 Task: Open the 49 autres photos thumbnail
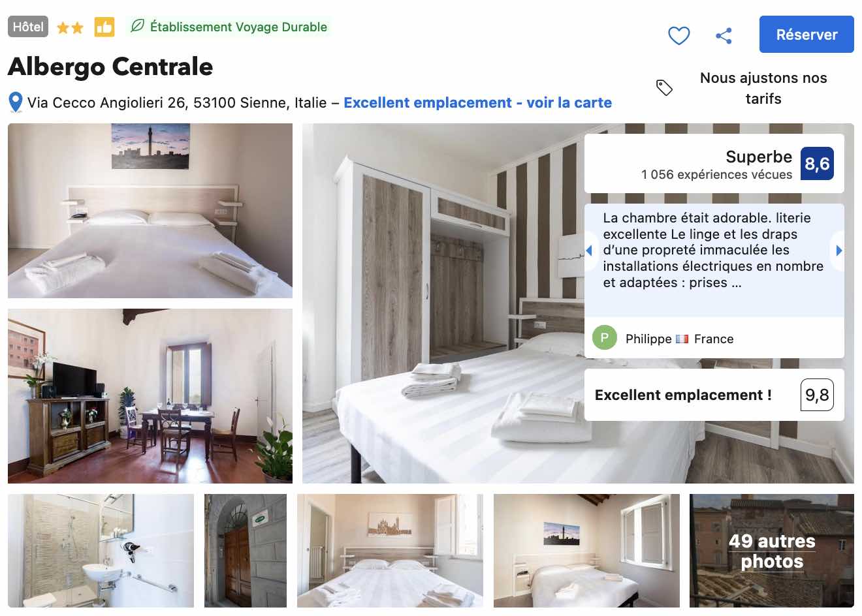[x=772, y=551]
